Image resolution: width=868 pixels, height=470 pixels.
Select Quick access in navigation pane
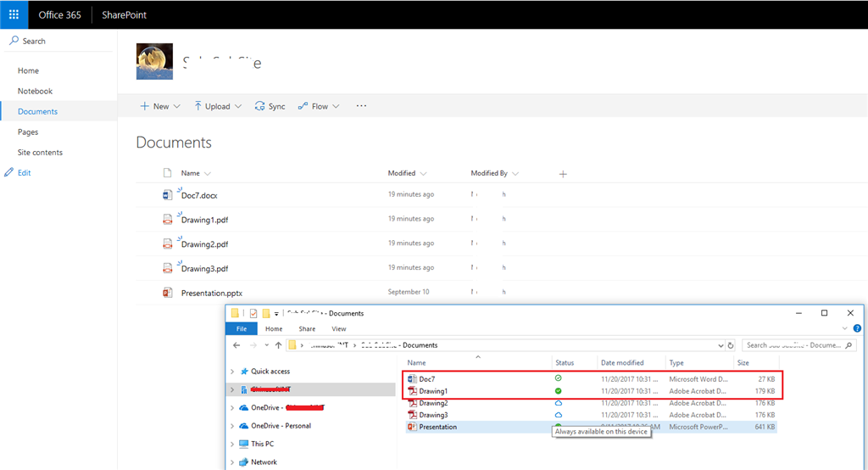click(x=270, y=372)
